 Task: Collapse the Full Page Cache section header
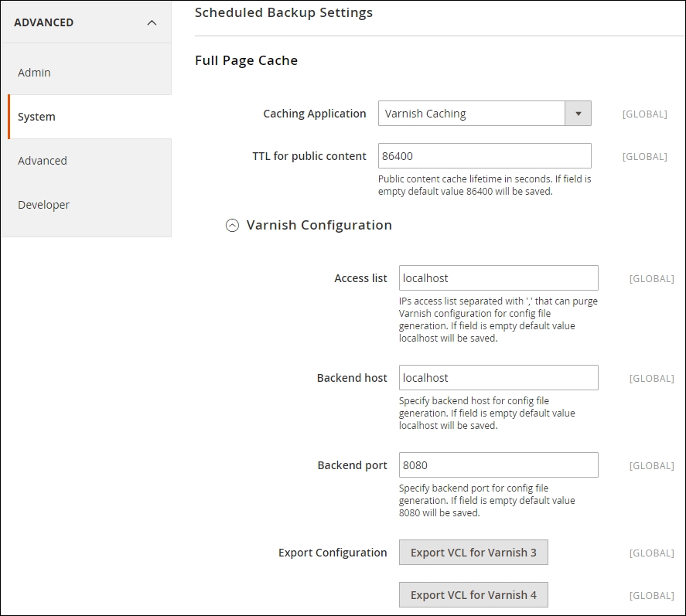click(x=246, y=60)
